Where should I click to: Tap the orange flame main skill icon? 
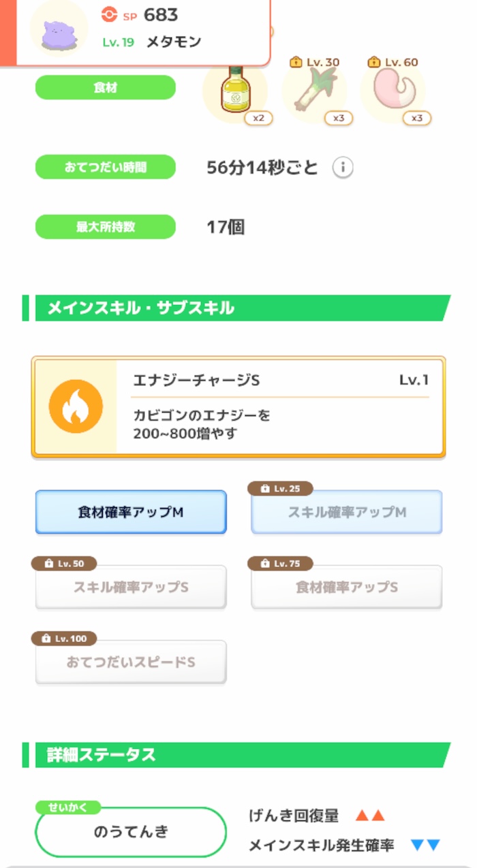coord(76,405)
